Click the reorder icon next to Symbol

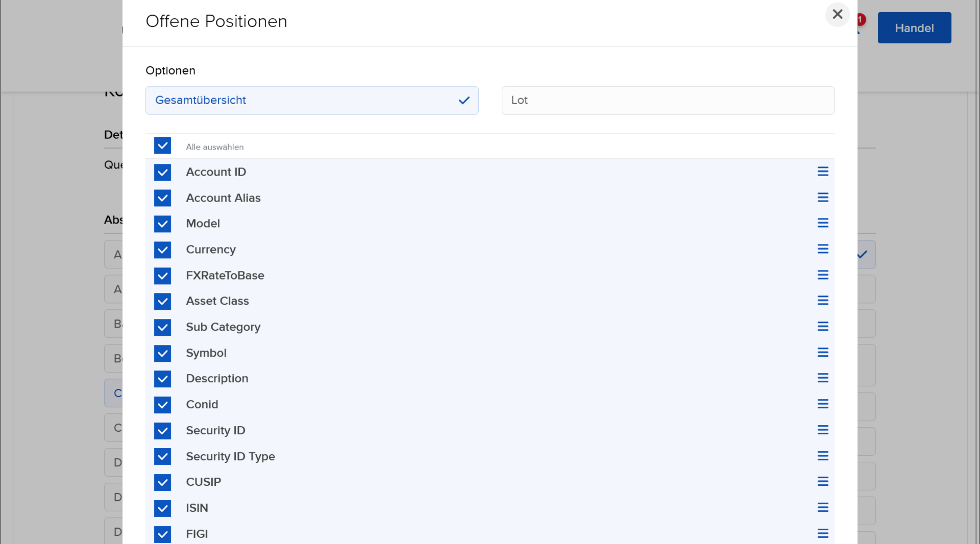tap(823, 353)
